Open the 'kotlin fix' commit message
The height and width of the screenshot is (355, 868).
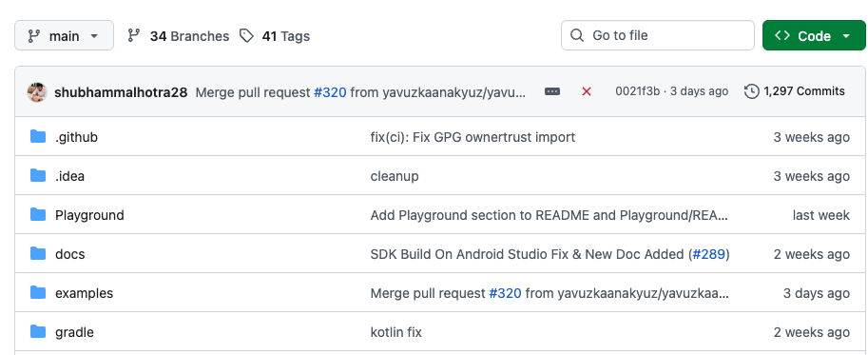395,332
